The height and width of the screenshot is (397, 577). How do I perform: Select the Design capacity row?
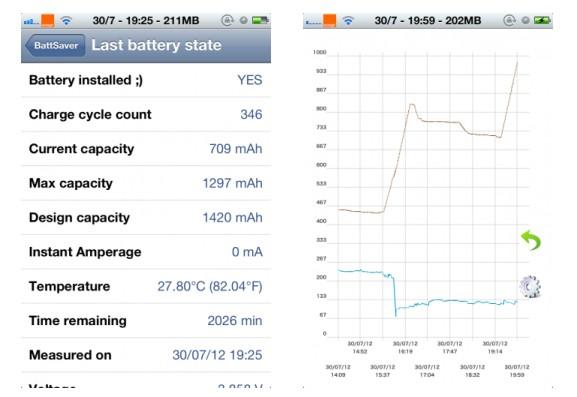146,217
